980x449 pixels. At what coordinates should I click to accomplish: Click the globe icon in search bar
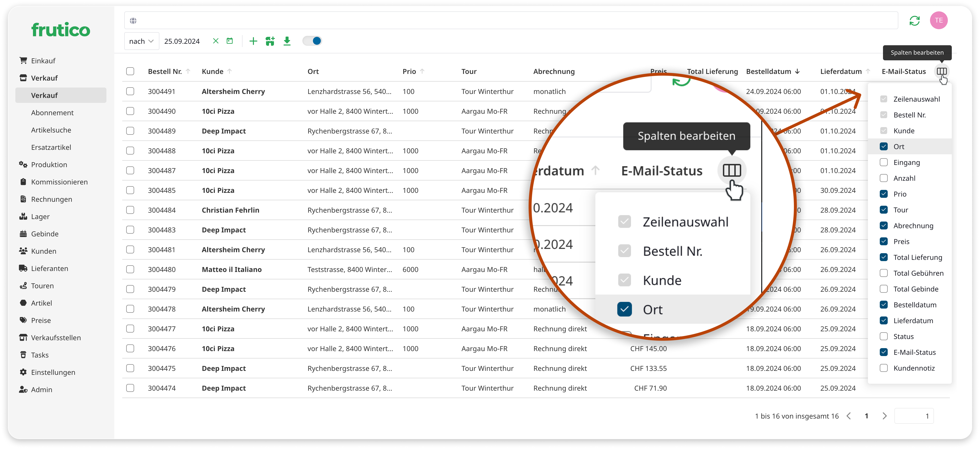point(133,21)
